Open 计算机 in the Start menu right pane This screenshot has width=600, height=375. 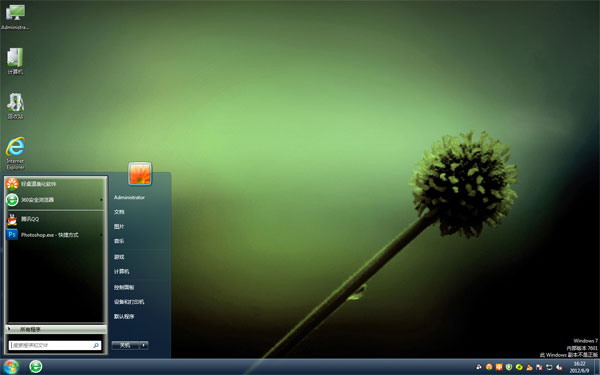click(122, 271)
